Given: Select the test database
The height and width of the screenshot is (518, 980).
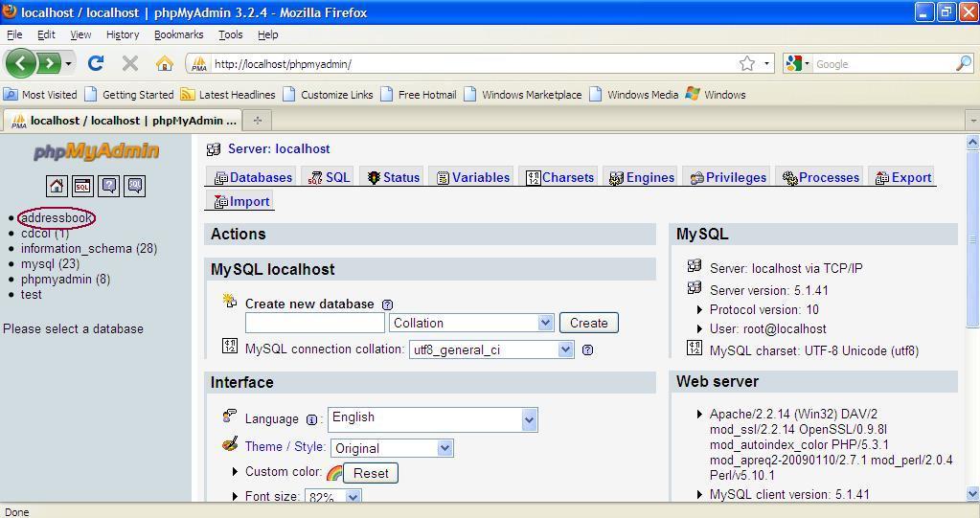Looking at the screenshot, I should [x=32, y=295].
